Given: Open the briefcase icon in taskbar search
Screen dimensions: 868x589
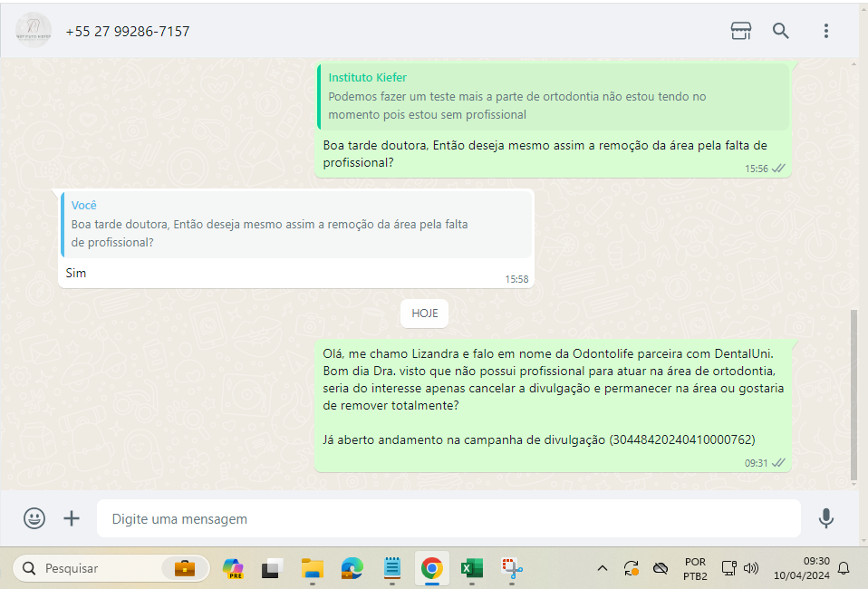Looking at the screenshot, I should pos(184,568).
